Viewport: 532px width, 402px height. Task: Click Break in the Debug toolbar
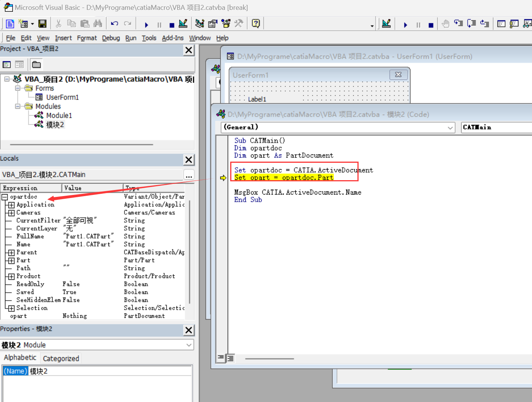point(418,25)
